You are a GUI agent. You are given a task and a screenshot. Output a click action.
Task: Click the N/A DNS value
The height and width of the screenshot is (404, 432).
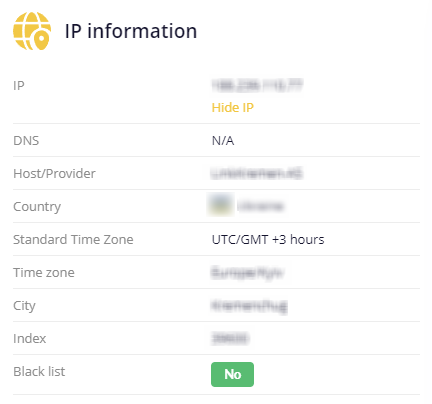pyautogui.click(x=223, y=141)
